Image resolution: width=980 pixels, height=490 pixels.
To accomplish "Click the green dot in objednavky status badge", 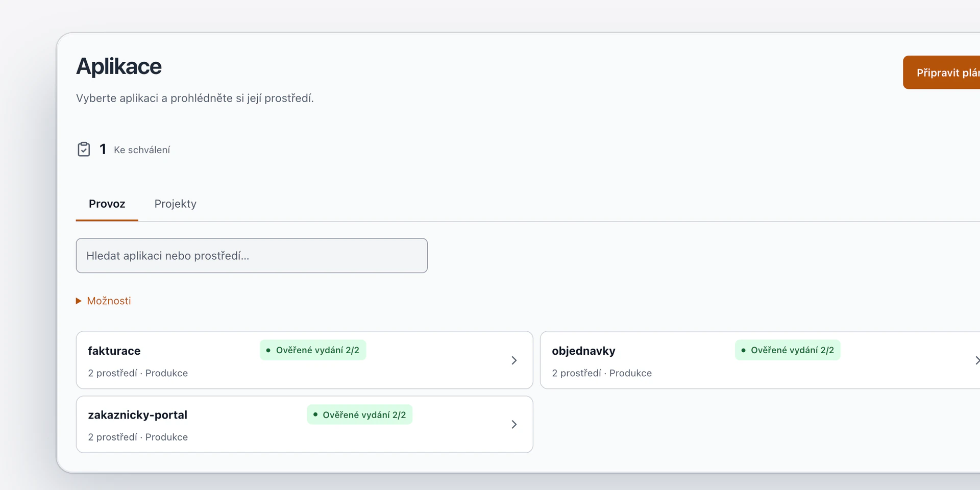I will pyautogui.click(x=743, y=350).
